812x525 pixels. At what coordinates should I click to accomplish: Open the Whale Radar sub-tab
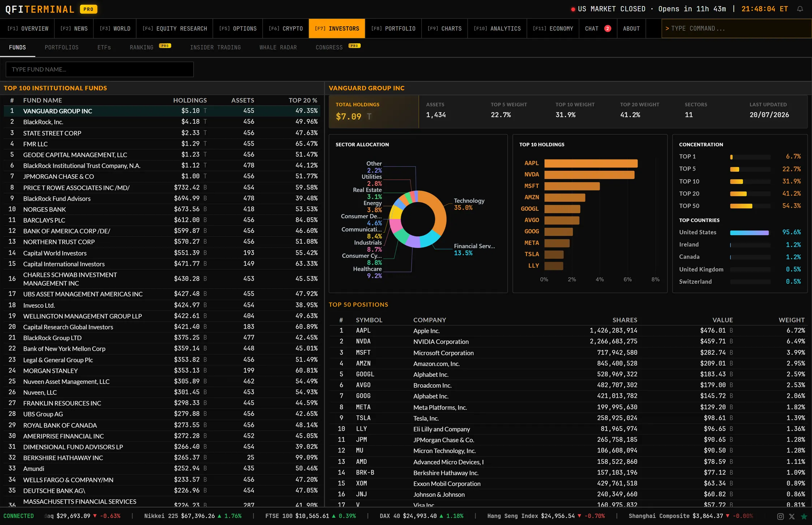tap(278, 47)
